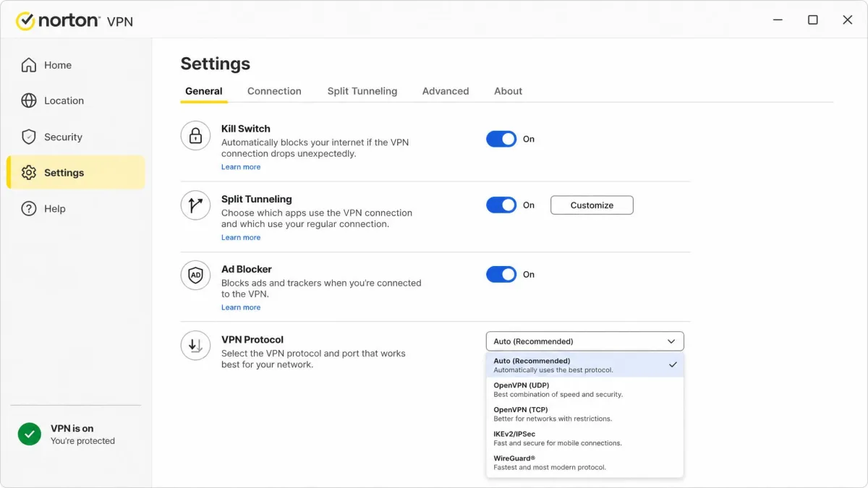Open the Split Tunneling settings tab

click(362, 91)
